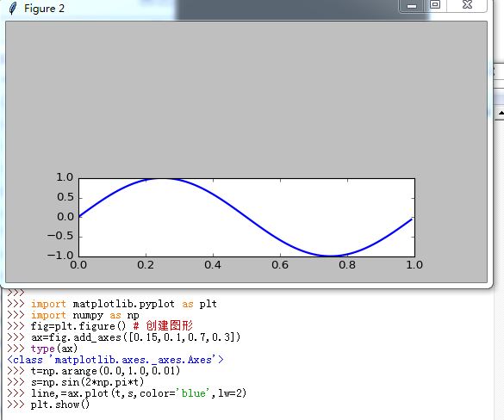Minimize the Figure 2 window
The image size is (504, 420).
412,5
